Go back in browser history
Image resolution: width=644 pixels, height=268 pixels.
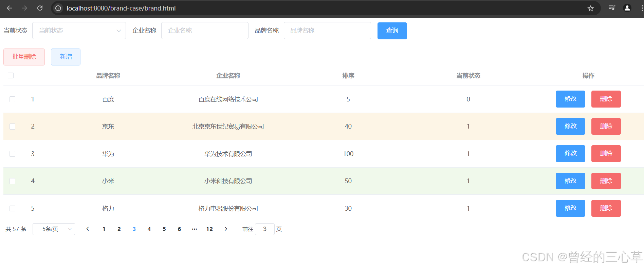pyautogui.click(x=10, y=8)
